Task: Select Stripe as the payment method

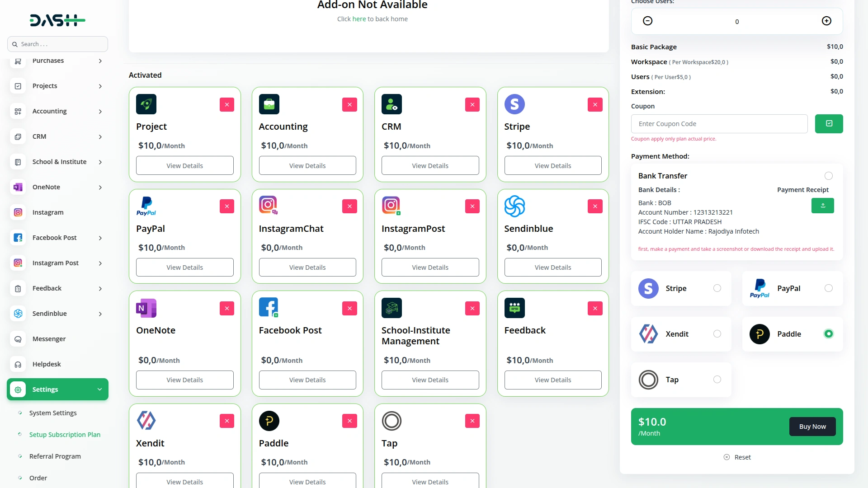Action: point(717,288)
